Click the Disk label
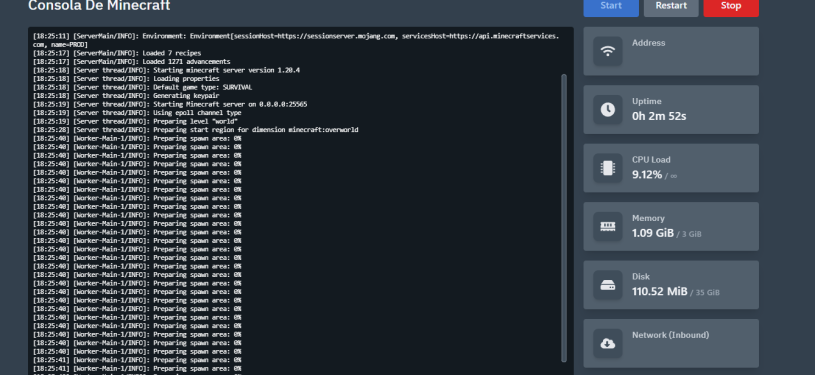The height and width of the screenshot is (375, 815). [x=641, y=277]
